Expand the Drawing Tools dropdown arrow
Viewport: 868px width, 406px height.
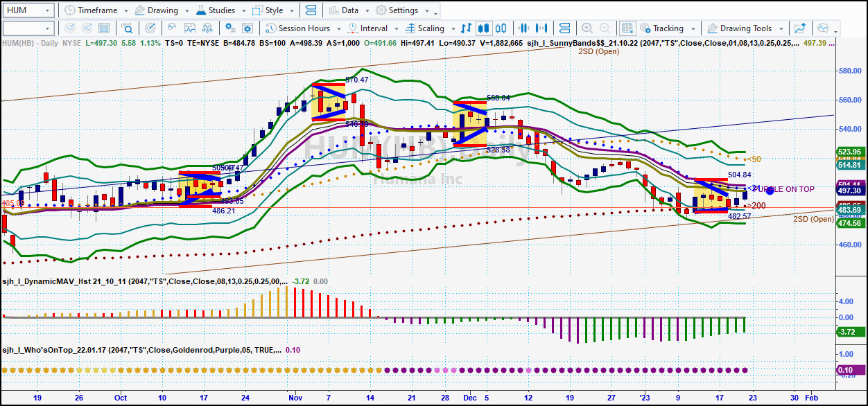[x=781, y=29]
